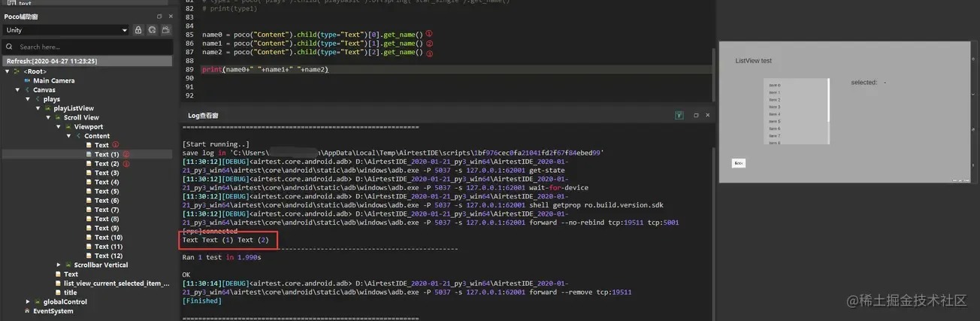Collapse the Scroll View node arrow

[x=48, y=117]
